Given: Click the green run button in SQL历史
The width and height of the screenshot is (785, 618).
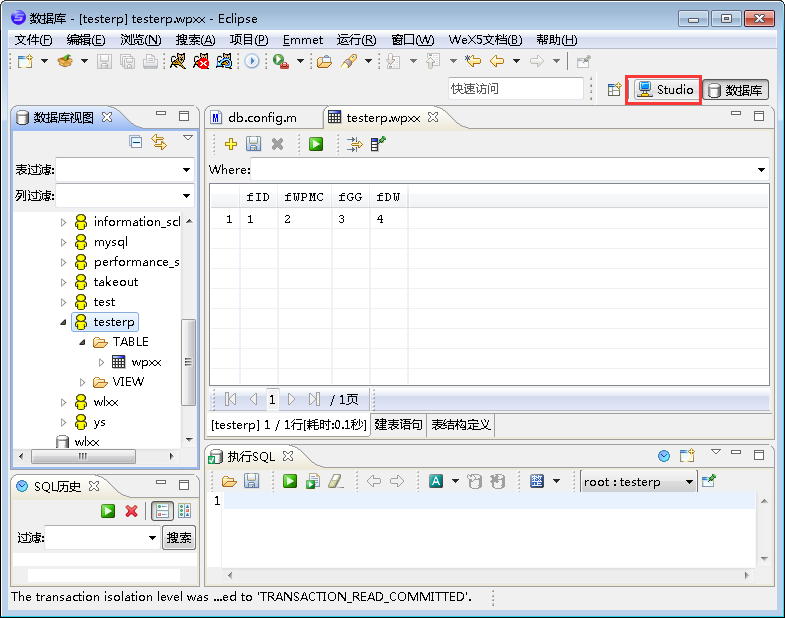Looking at the screenshot, I should [108, 511].
